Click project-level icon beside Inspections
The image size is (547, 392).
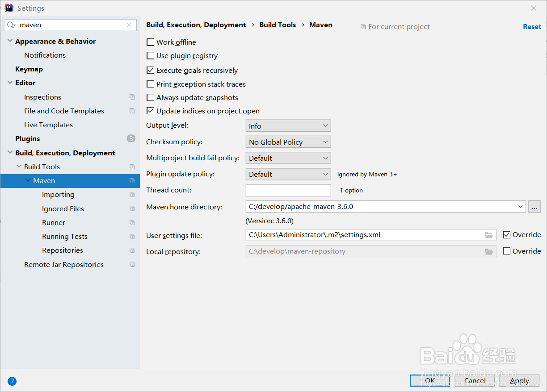[x=132, y=97]
